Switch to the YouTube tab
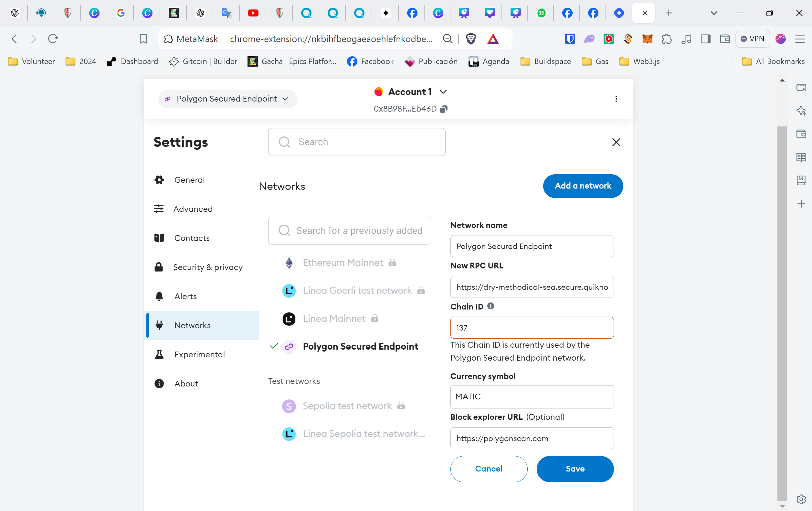This screenshot has width=812, height=511. coord(253,13)
